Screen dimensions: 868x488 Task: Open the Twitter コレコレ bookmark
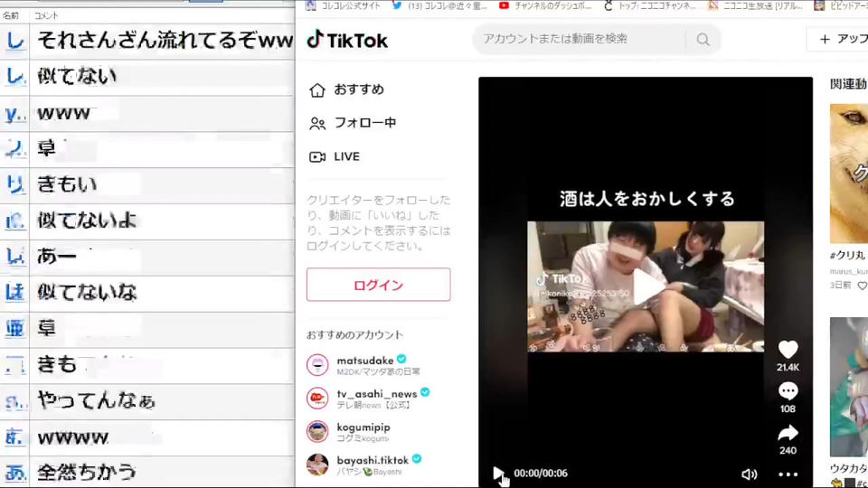pyautogui.click(x=440, y=6)
